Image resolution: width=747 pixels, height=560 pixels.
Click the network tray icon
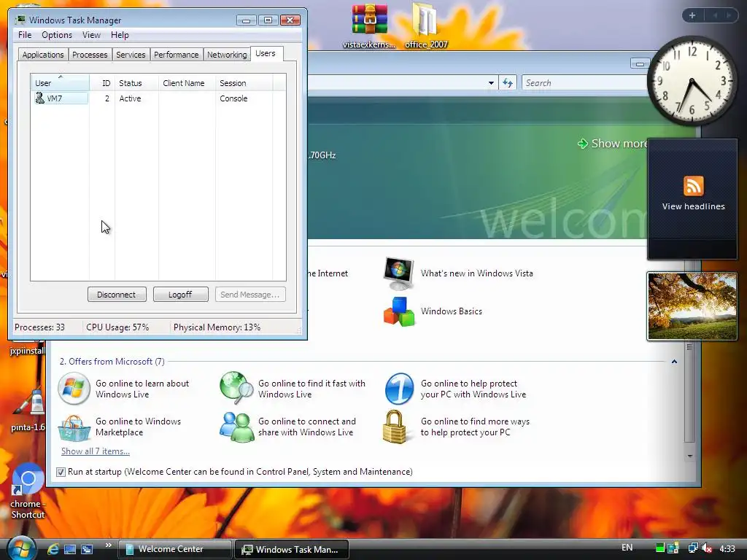[x=693, y=548]
